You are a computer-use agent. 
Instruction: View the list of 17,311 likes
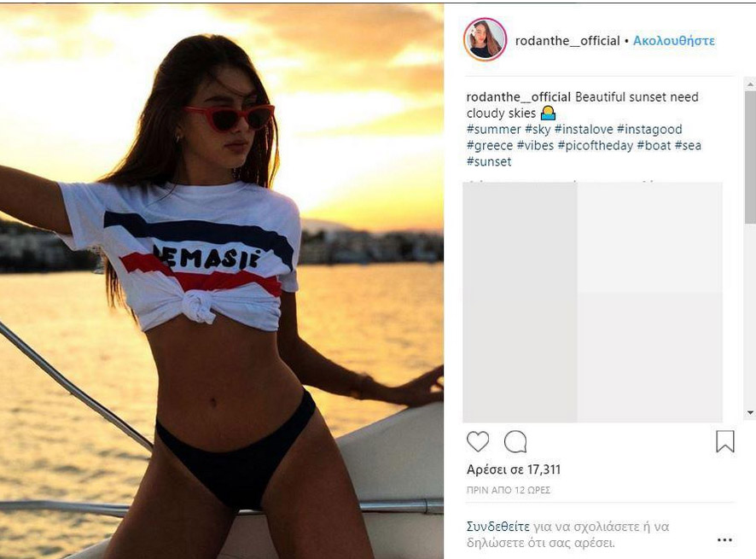tap(514, 469)
